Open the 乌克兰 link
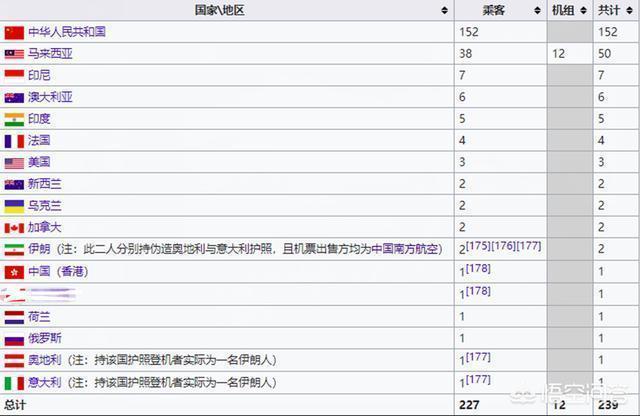The image size is (640, 416). pyautogui.click(x=45, y=205)
